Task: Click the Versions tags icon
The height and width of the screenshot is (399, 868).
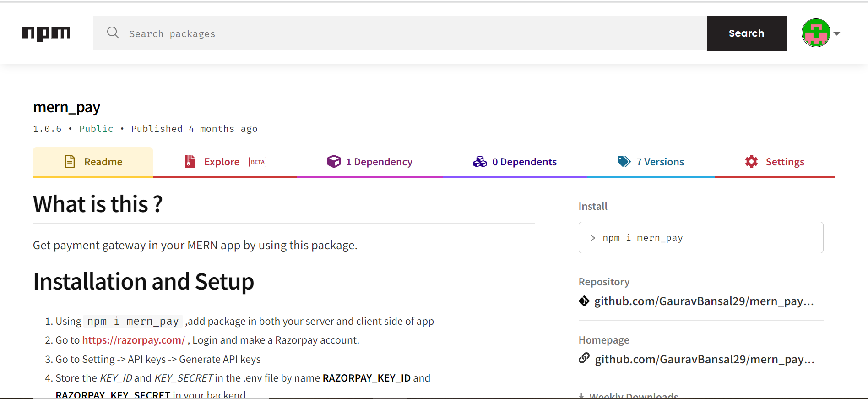Action: 624,161
